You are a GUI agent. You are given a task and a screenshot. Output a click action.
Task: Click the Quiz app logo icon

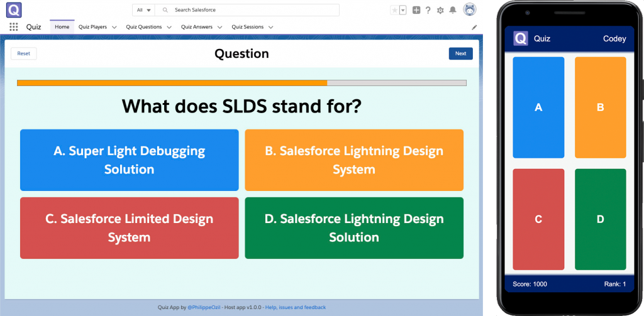pyautogui.click(x=14, y=10)
